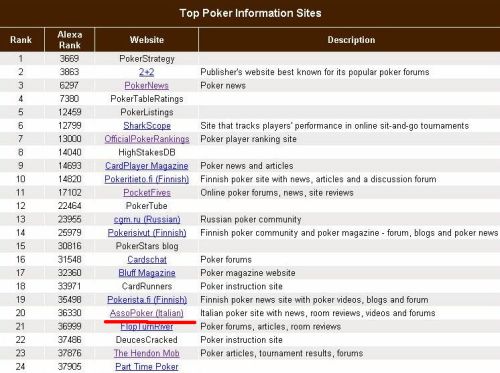The height and width of the screenshot is (373, 500).
Task: Click the 'Poker magazine website' description
Action: coord(248,273)
